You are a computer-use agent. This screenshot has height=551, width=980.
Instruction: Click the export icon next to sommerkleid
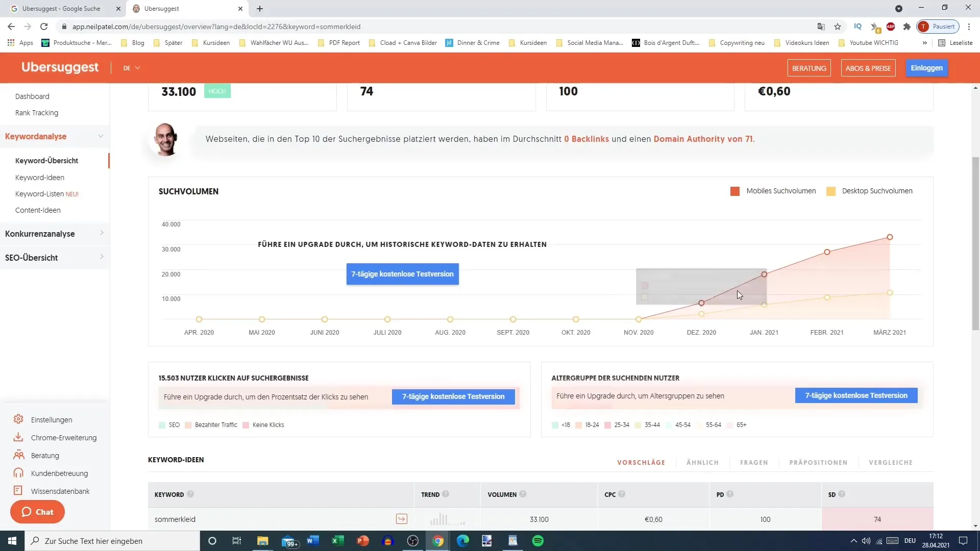point(402,519)
